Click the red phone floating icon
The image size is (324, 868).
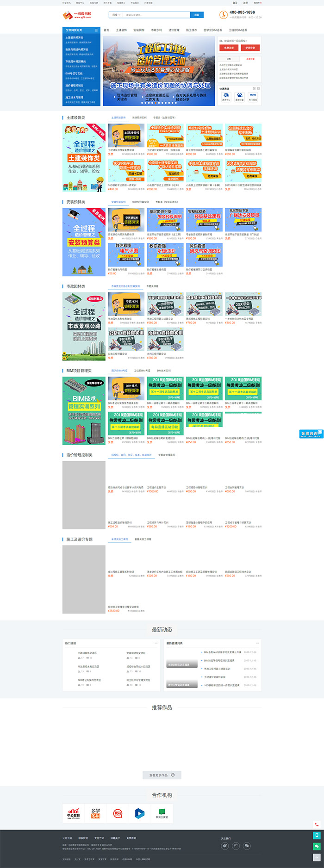point(317,825)
